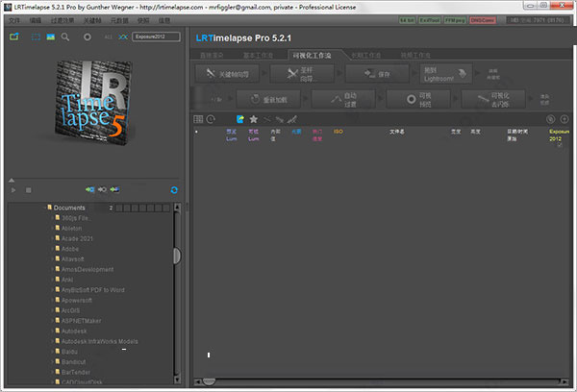Click the ExifTool status indicator
The height and width of the screenshot is (392, 577).
coord(430,20)
